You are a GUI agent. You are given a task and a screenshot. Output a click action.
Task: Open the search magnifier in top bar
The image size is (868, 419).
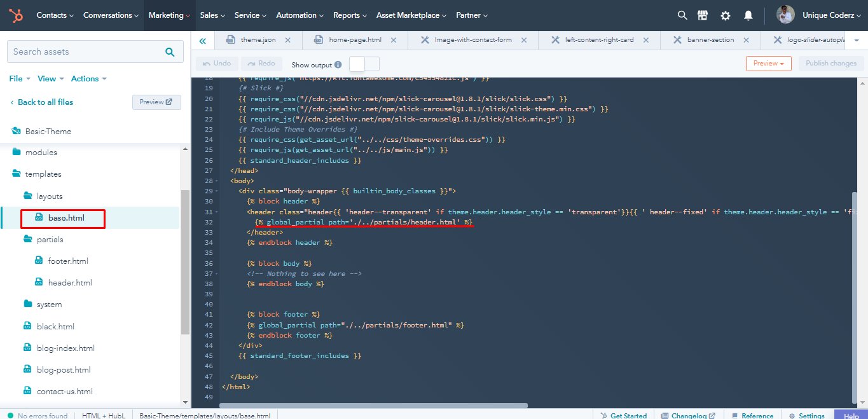(x=682, y=15)
